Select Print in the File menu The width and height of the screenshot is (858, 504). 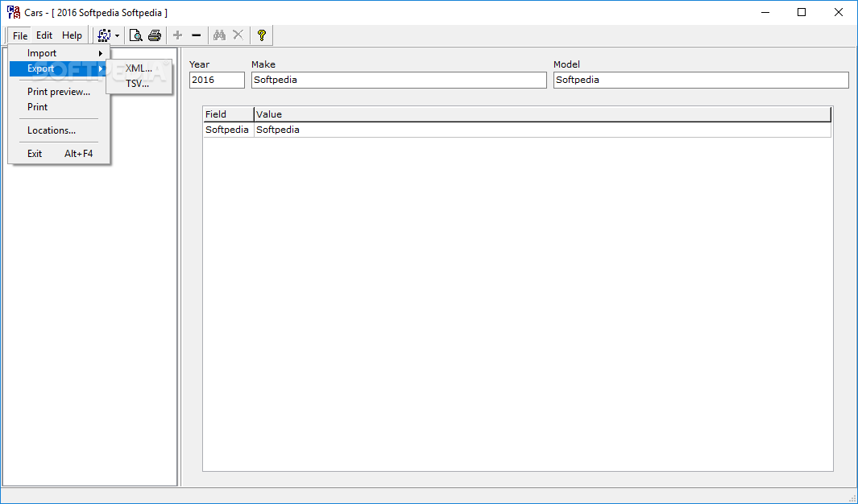[59, 107]
